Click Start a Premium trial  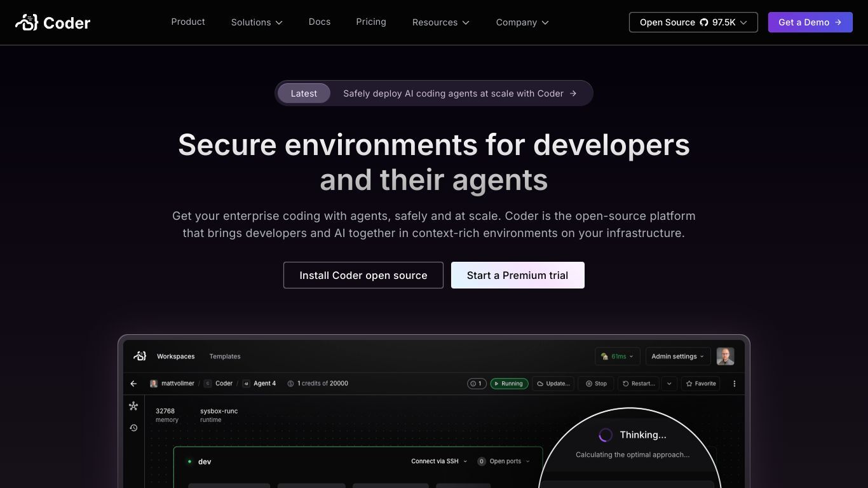[x=518, y=275]
